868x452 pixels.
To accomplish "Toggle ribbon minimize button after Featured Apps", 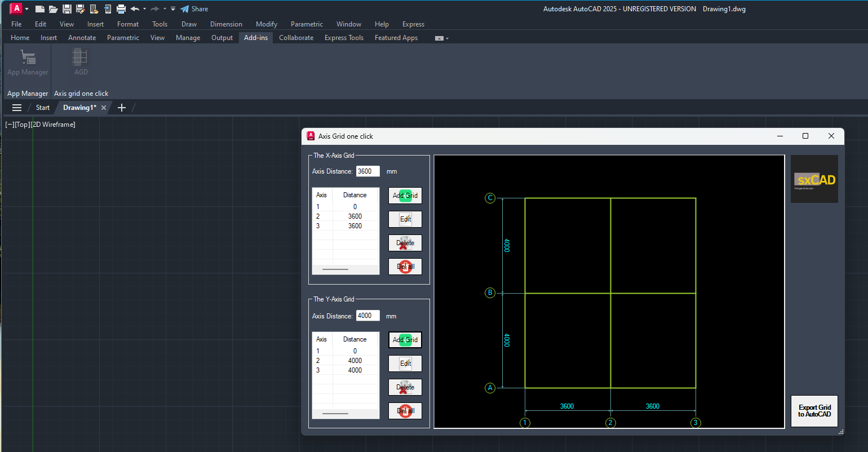I will coord(439,38).
